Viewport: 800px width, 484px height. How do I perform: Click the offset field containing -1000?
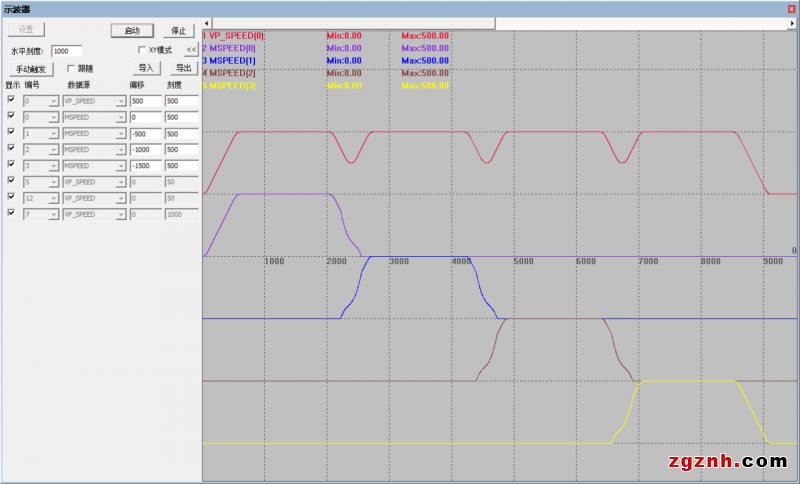145,150
